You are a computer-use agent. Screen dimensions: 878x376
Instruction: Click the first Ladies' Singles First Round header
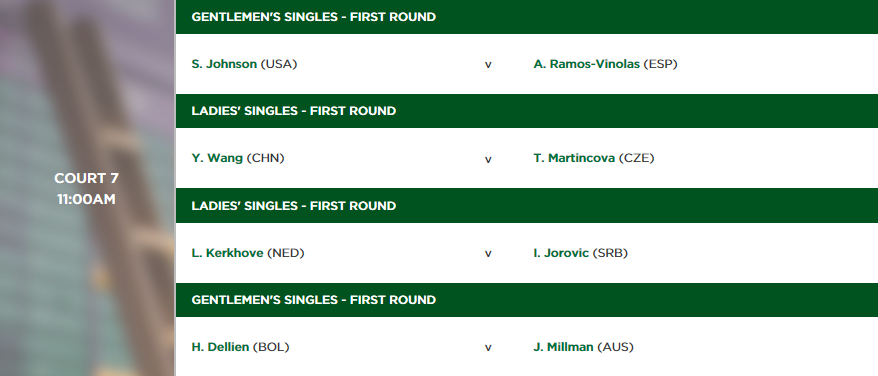click(526, 111)
